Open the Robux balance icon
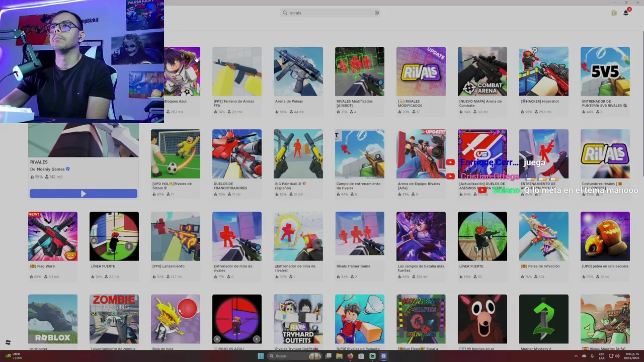Viewport: 644px width, 362px height. 613,13
